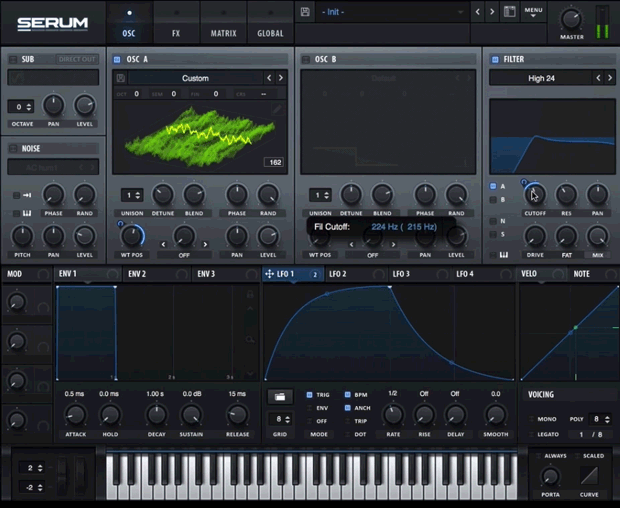
Task: Click the mod wheel
Action: [x=81, y=476]
